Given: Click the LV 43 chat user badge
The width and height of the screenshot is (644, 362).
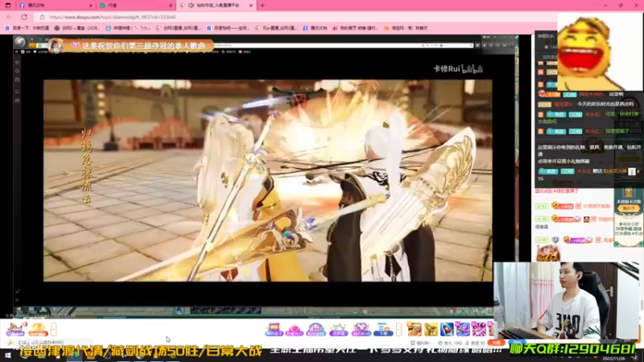Looking at the screenshot, I should click(x=542, y=206).
